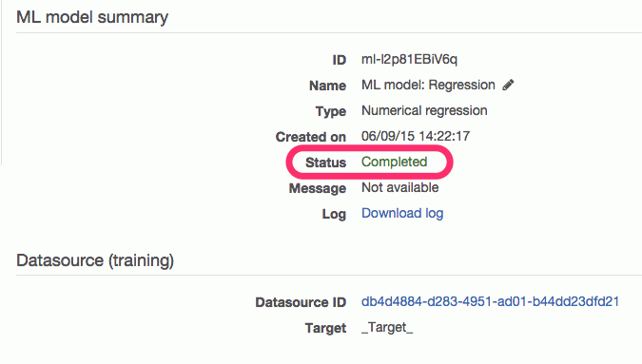The height and width of the screenshot is (364, 642).
Task: Click the Target field label
Action: coord(325,328)
